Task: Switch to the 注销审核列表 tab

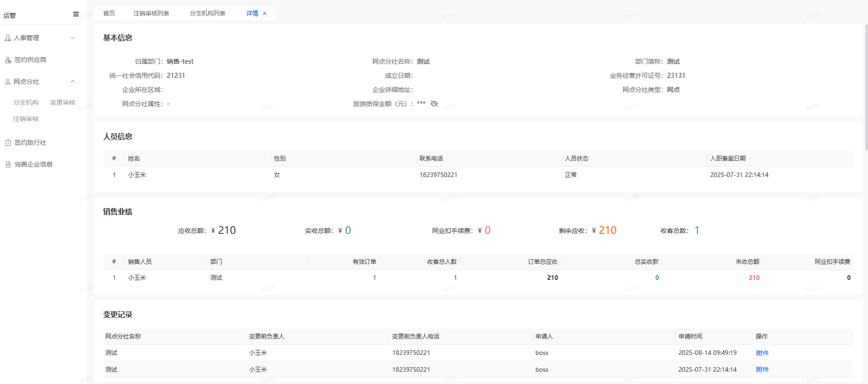Action: point(151,13)
